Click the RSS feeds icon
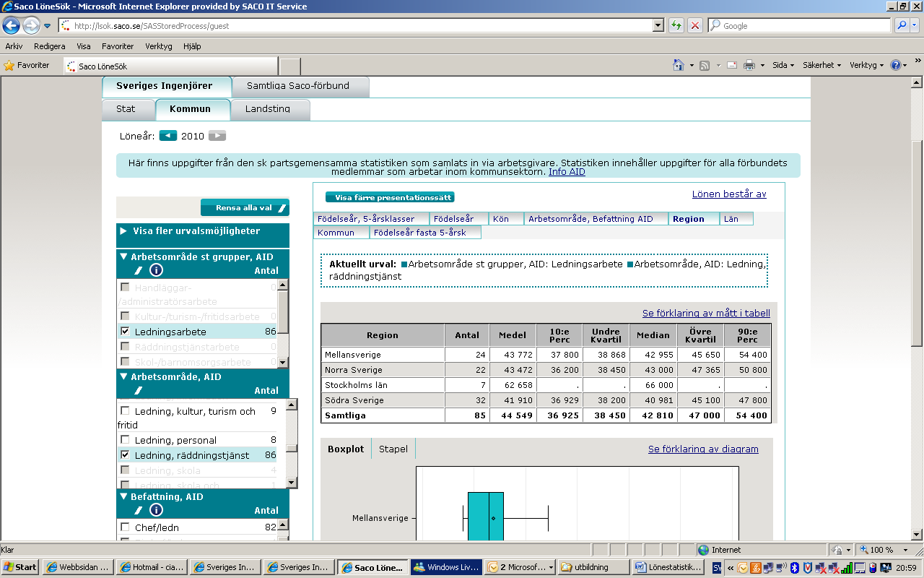The width and height of the screenshot is (924, 578). [705, 65]
